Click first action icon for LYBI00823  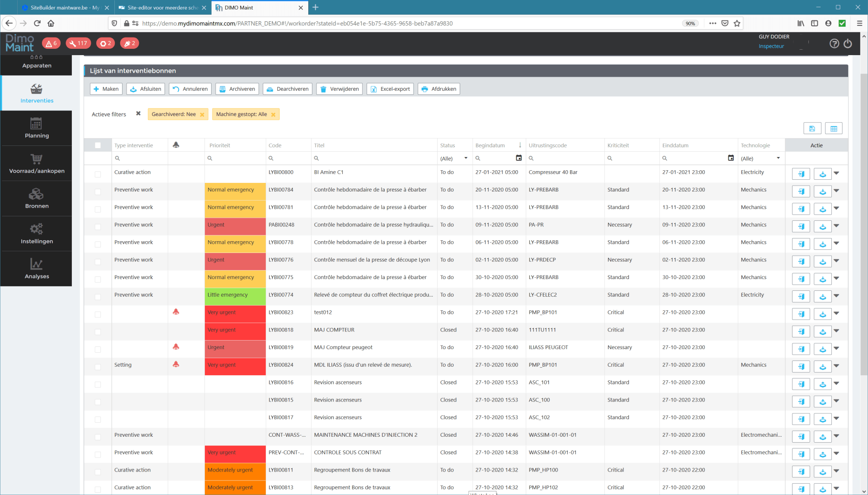click(x=801, y=313)
